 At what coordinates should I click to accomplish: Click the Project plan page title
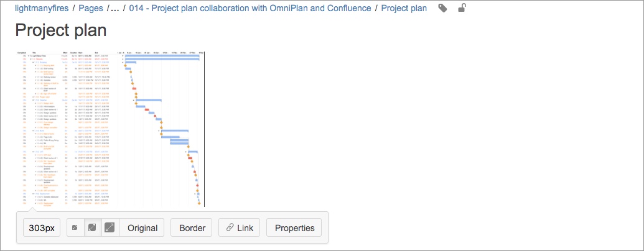click(x=61, y=30)
